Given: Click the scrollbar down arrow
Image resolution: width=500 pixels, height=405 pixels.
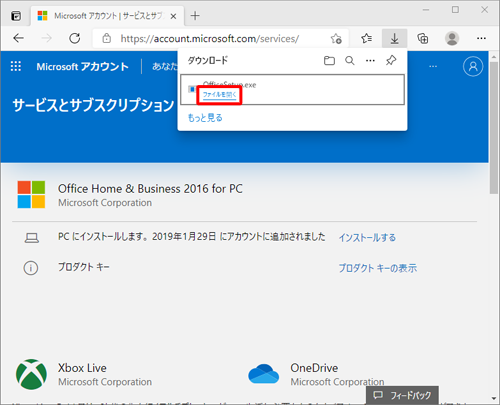Looking at the screenshot, I should point(494,398).
